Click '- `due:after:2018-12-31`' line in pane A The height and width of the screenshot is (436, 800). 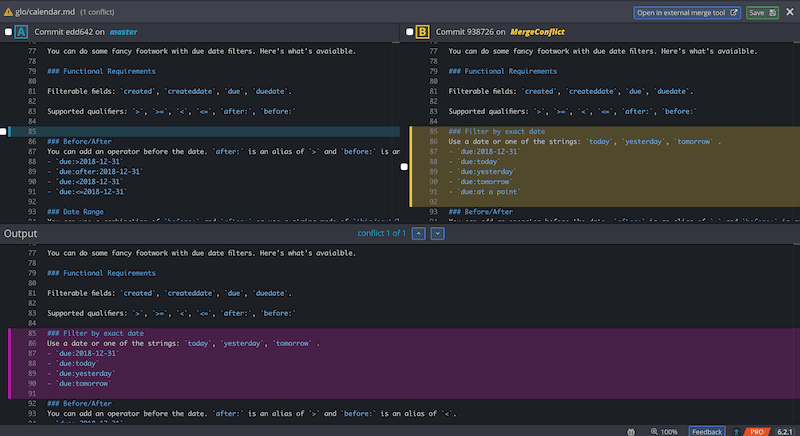point(95,172)
